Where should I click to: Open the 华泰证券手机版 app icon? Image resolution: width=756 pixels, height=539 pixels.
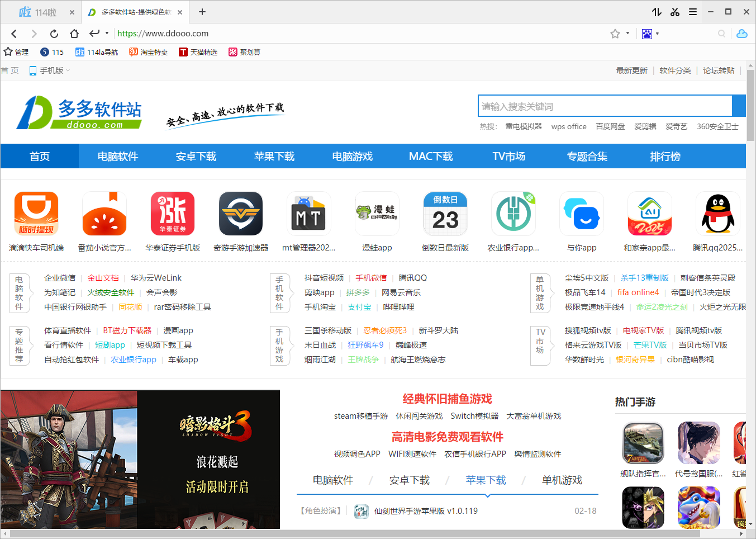click(173, 214)
